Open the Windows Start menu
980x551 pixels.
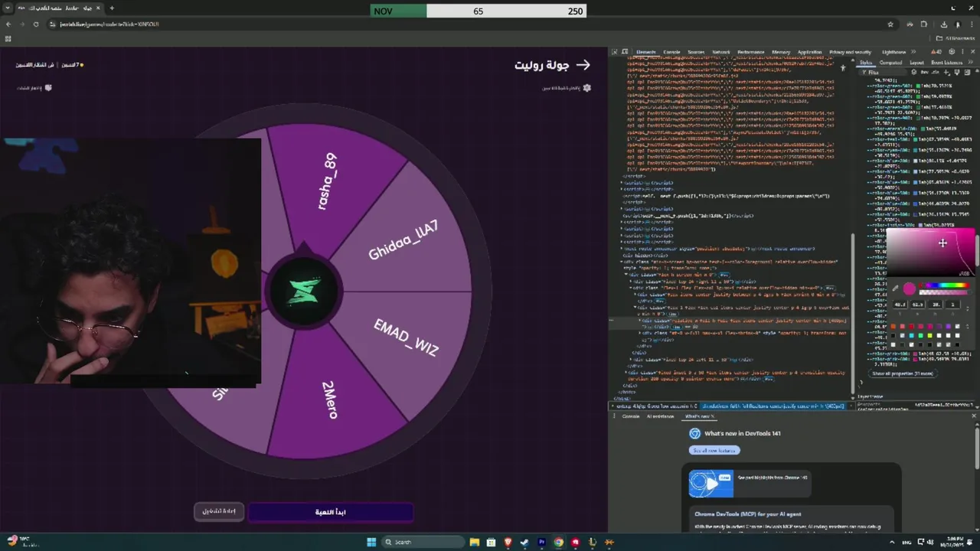(371, 542)
